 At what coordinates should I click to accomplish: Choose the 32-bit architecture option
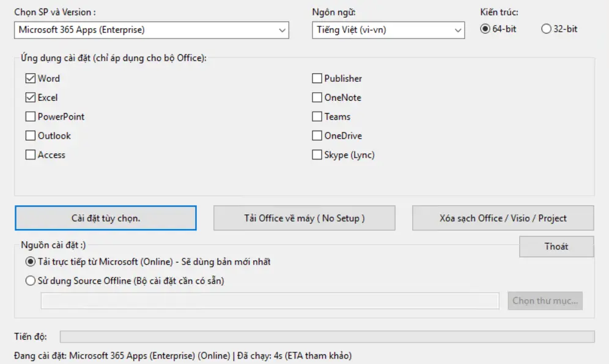point(546,29)
